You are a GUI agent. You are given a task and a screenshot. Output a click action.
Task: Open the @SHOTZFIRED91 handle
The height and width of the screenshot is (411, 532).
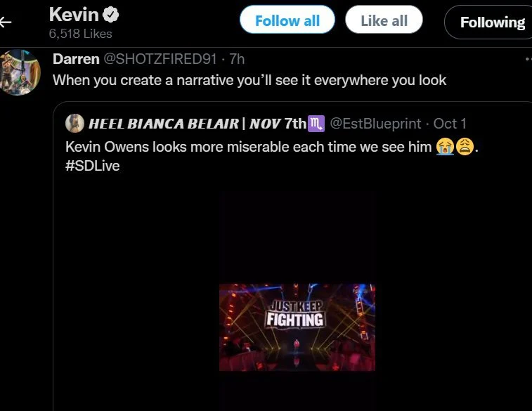(x=160, y=59)
